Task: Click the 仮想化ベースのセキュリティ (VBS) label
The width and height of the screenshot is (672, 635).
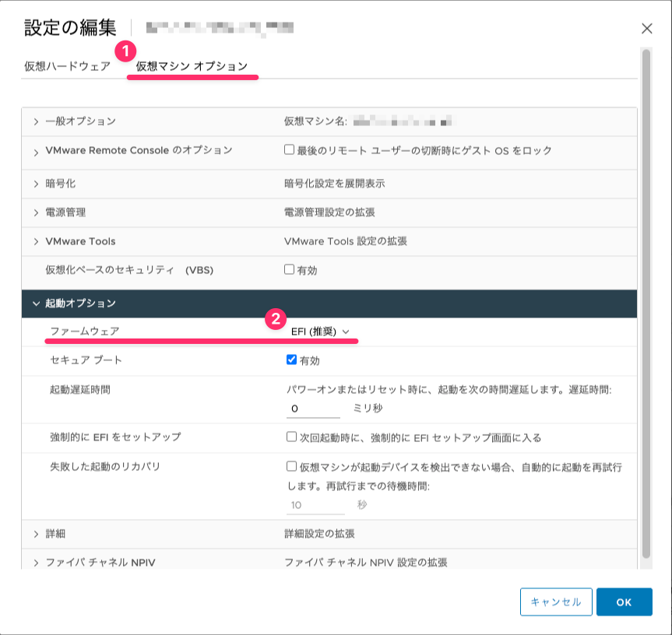Action: tap(129, 270)
